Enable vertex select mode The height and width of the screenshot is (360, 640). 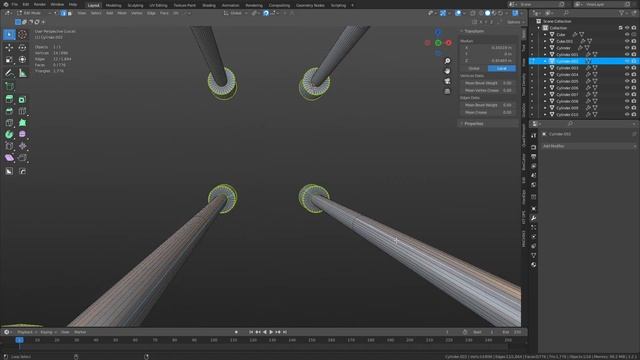(x=56, y=13)
